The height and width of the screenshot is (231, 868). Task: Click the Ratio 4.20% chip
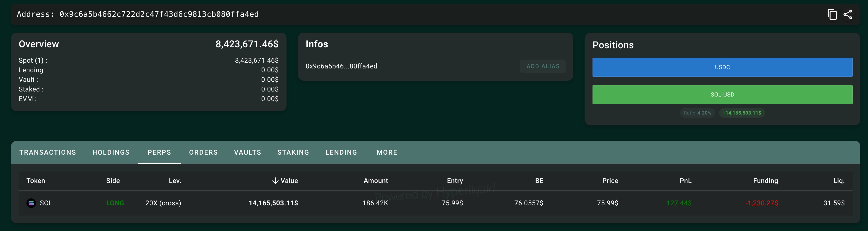click(697, 113)
